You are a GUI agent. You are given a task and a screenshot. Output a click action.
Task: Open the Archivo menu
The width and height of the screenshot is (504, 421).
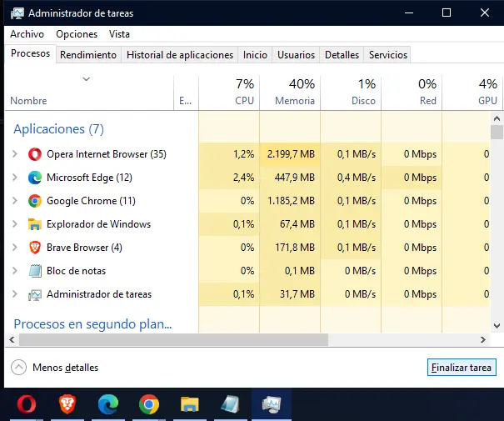click(27, 34)
